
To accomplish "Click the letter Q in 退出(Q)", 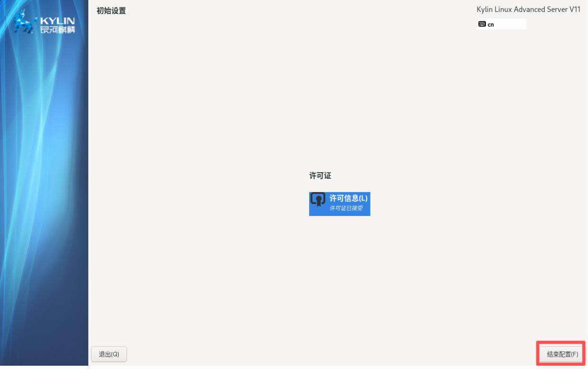I will pos(115,354).
